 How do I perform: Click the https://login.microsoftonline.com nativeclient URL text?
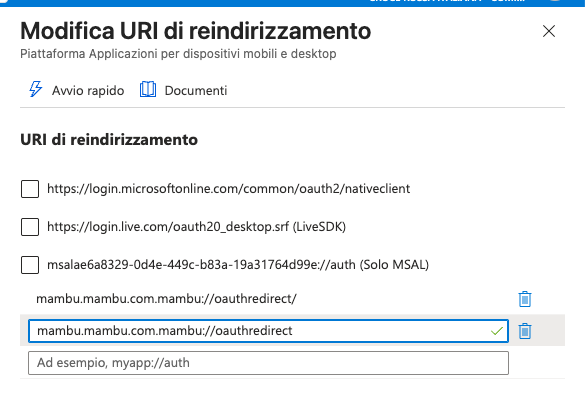(x=228, y=189)
